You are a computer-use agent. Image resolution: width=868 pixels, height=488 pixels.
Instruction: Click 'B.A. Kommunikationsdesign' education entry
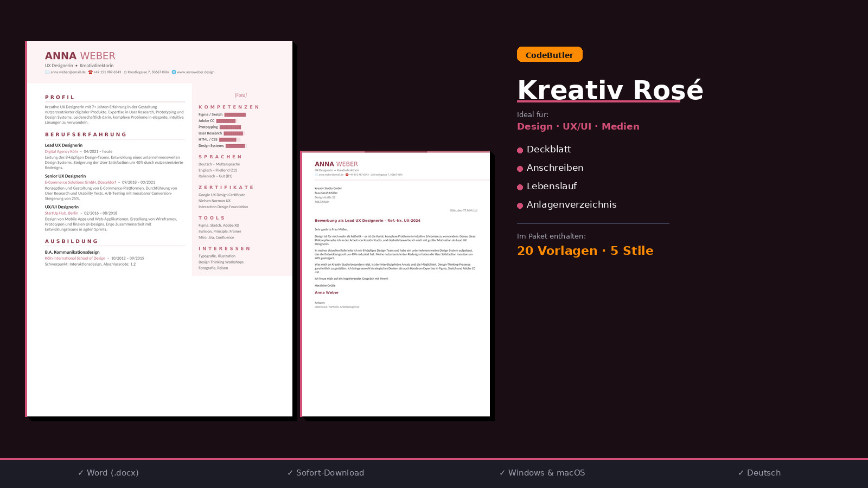[72, 252]
